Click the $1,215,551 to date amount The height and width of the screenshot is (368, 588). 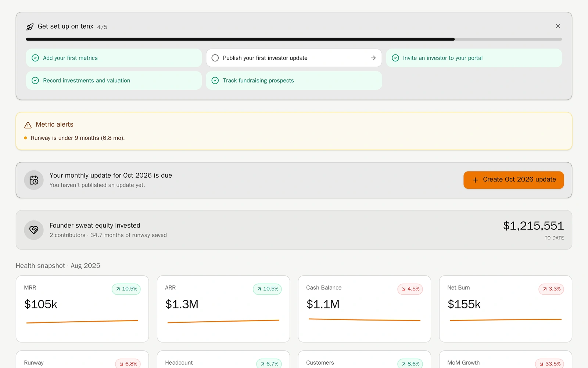click(x=533, y=226)
